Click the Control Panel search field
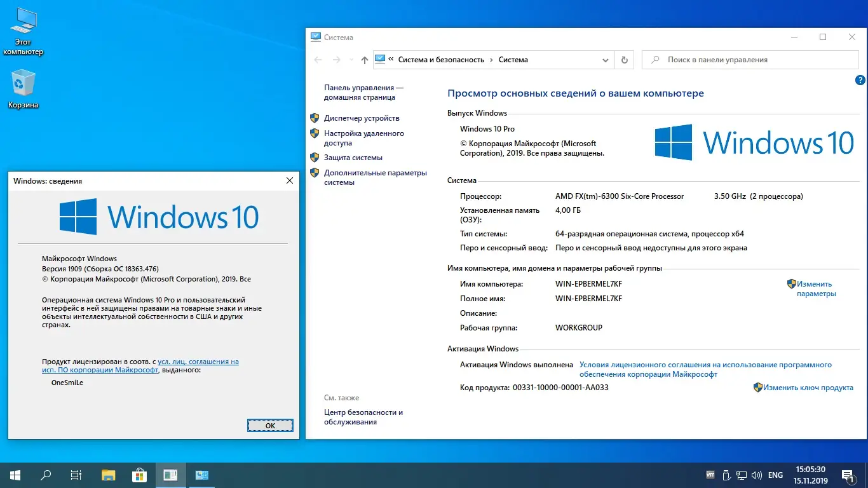The image size is (868, 488). click(750, 60)
